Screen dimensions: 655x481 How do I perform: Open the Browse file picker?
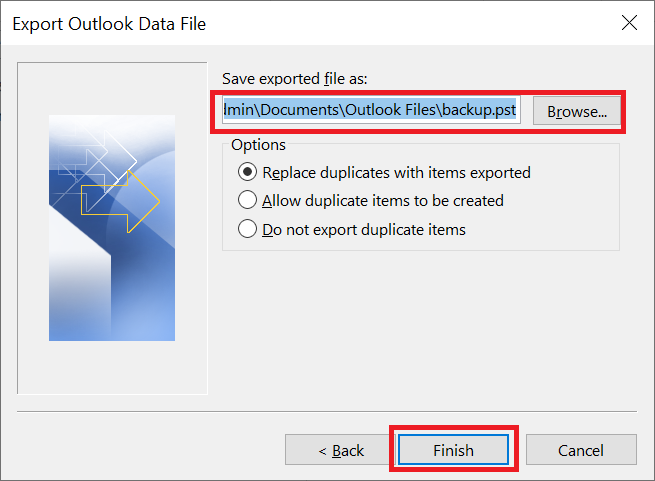(577, 111)
